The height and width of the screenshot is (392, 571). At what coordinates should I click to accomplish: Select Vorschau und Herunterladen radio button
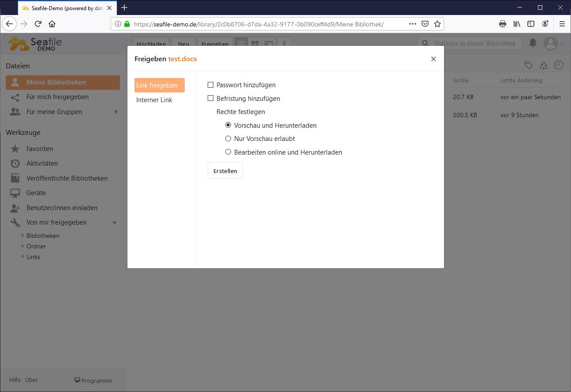pos(228,125)
